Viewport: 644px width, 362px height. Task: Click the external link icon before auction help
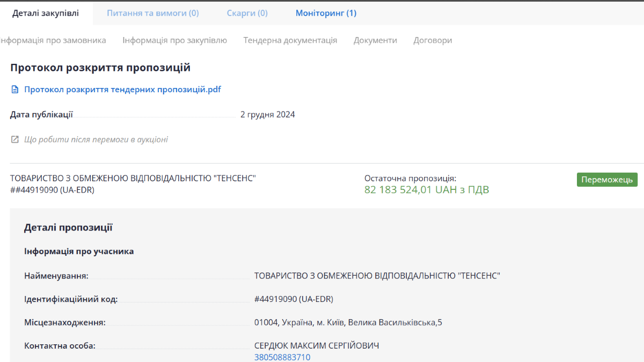15,139
